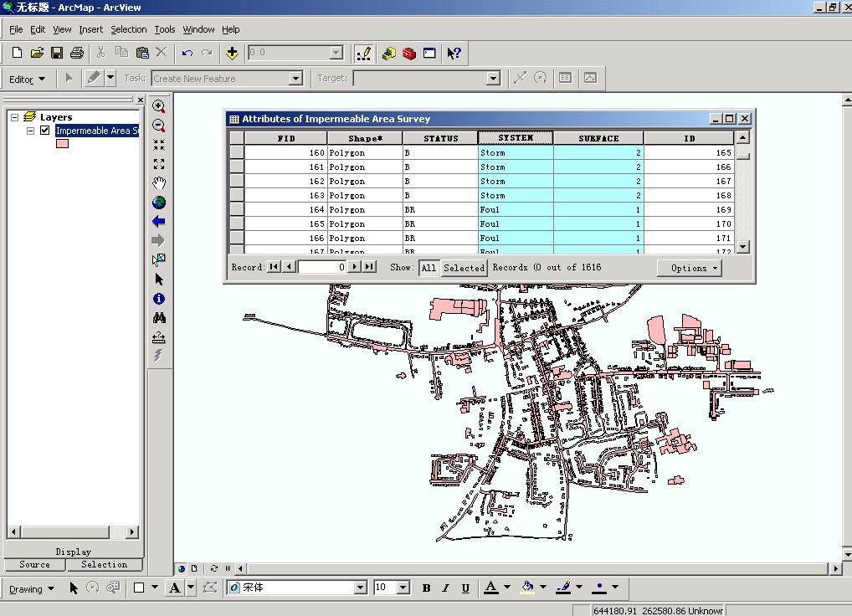
Task: Open ArcToolbox from the toolbar
Action: [409, 53]
